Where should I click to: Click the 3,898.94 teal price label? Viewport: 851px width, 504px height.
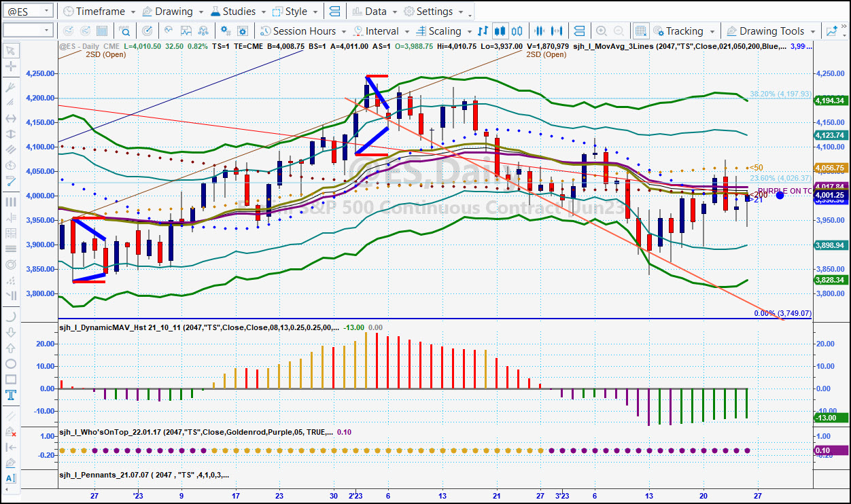(830, 245)
